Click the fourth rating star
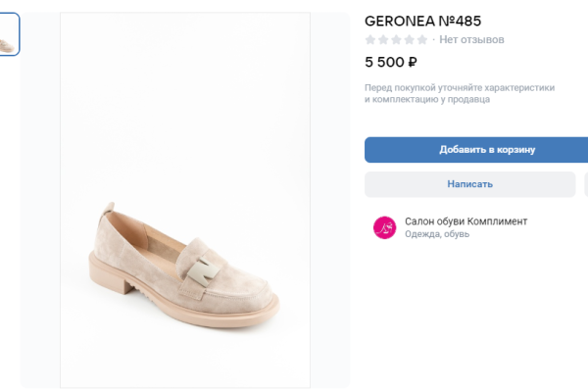Viewport: 588px width, 392px height. (409, 40)
